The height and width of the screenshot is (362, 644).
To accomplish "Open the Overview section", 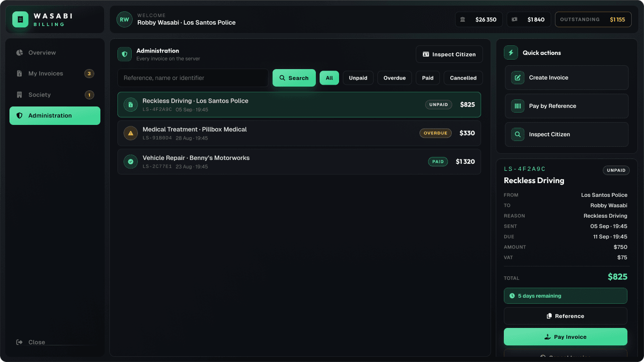I will click(55, 53).
